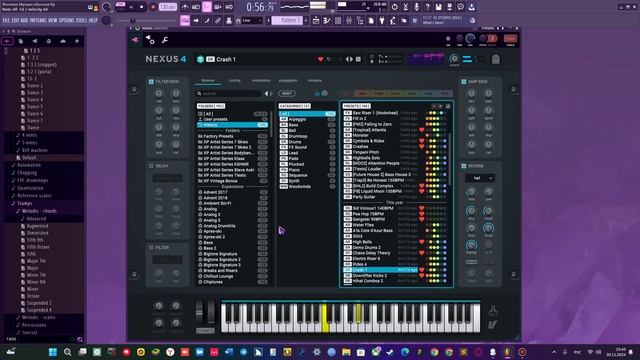The height and width of the screenshot is (360, 640).
Task: Toggle the FILTER MOD section on/off
Action: click(x=151, y=82)
